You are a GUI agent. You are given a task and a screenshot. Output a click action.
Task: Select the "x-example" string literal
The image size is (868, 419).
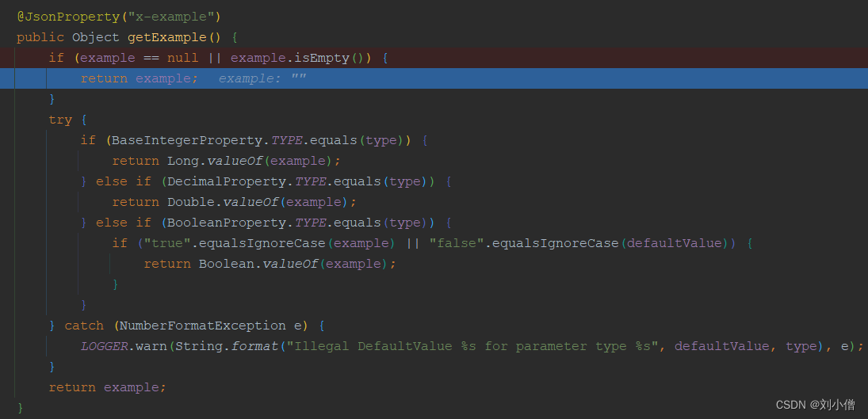coord(170,17)
